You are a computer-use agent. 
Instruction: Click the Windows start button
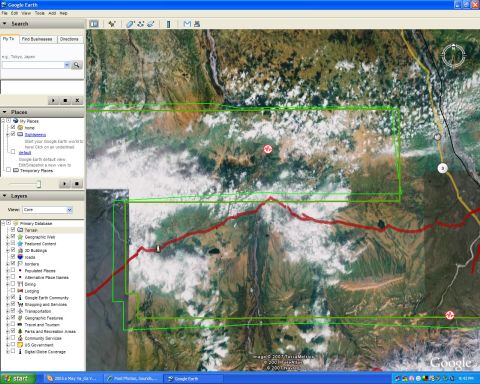[18, 378]
